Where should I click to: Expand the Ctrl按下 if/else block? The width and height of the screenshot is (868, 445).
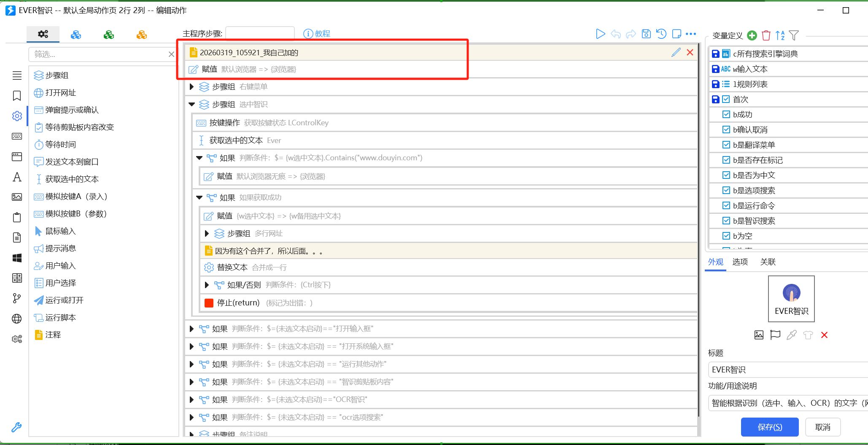207,285
